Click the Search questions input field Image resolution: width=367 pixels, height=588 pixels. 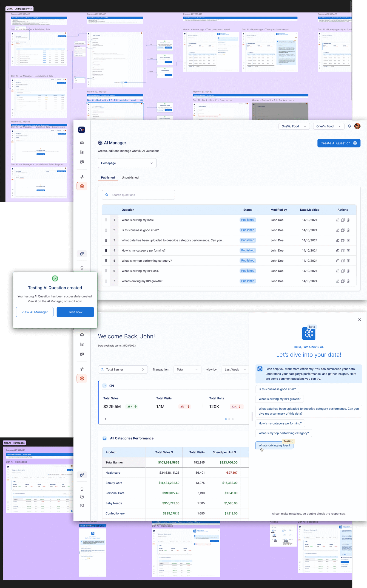tap(138, 195)
